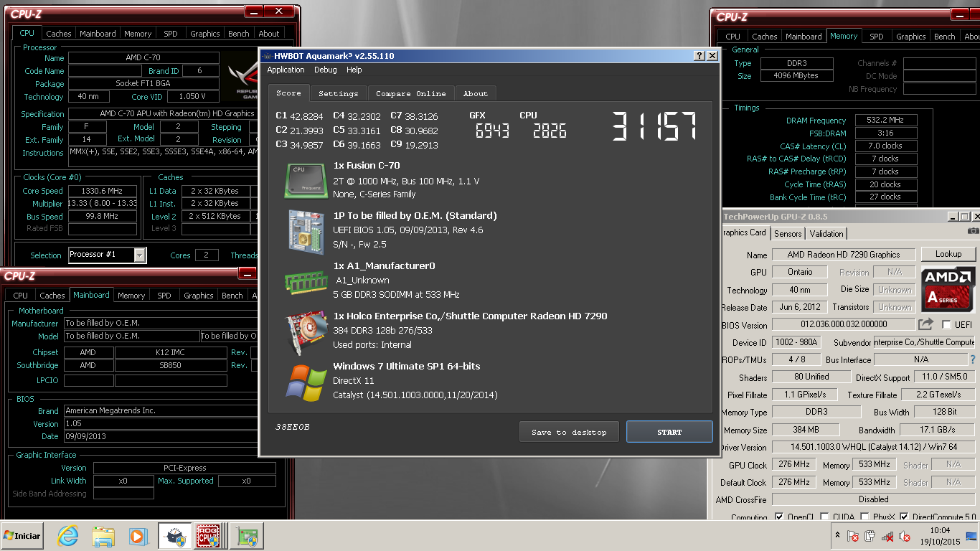Viewport: 980px width, 551px height.
Task: Switch to the Settings tab in Aquamark
Action: pos(338,93)
